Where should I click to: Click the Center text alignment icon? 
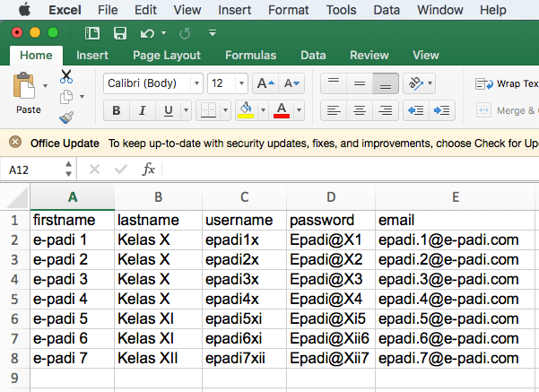[359, 110]
